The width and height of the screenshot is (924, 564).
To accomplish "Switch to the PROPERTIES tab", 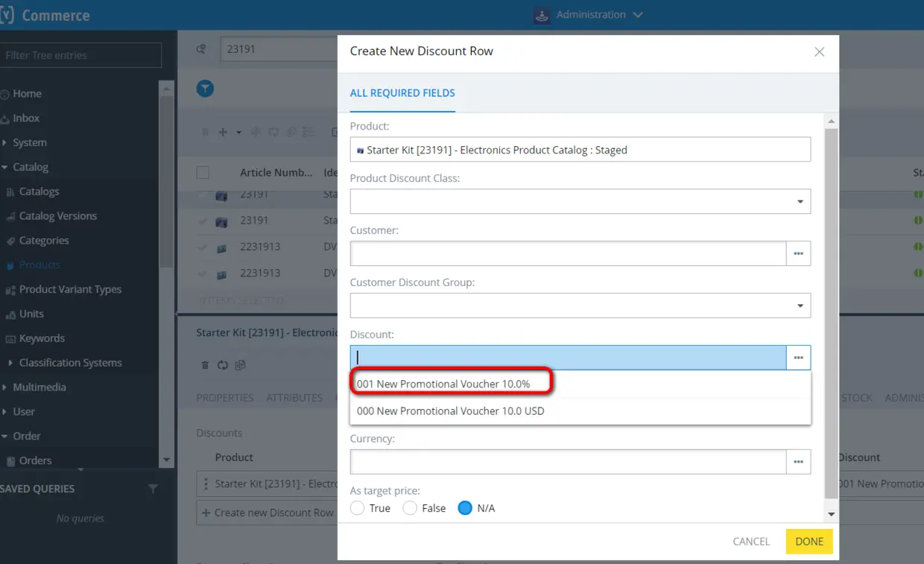I will (x=225, y=398).
